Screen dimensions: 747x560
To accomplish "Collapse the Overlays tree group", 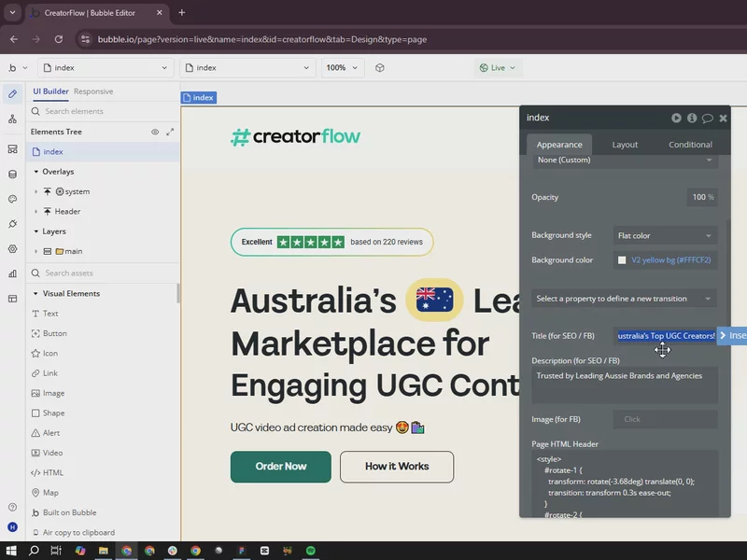I will click(36, 172).
